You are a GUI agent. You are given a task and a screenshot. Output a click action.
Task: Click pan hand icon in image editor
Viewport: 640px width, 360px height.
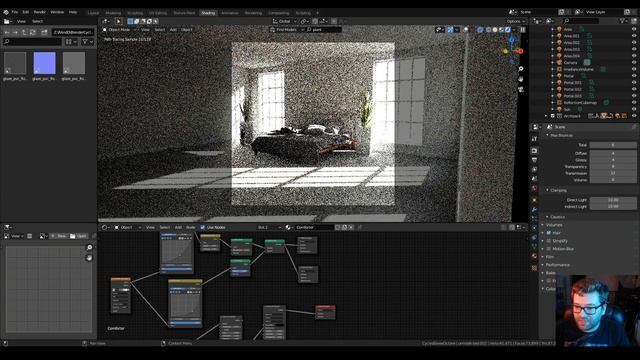[89, 258]
